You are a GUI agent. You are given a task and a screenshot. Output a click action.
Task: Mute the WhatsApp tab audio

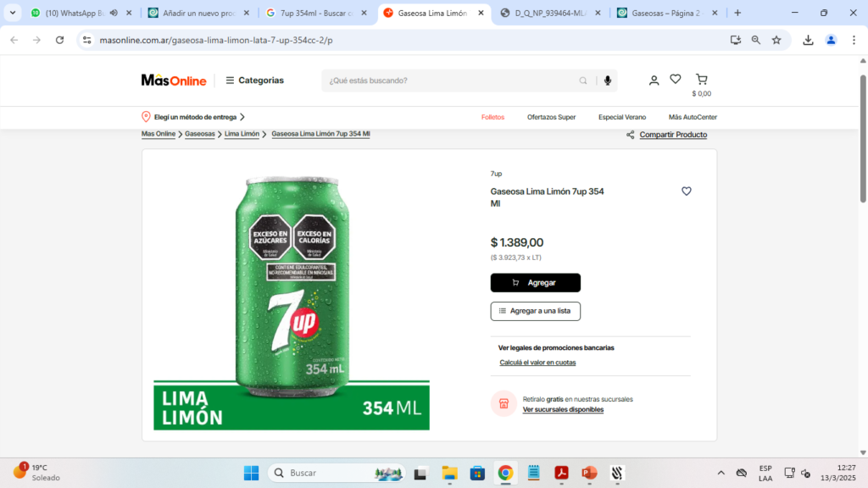(114, 13)
